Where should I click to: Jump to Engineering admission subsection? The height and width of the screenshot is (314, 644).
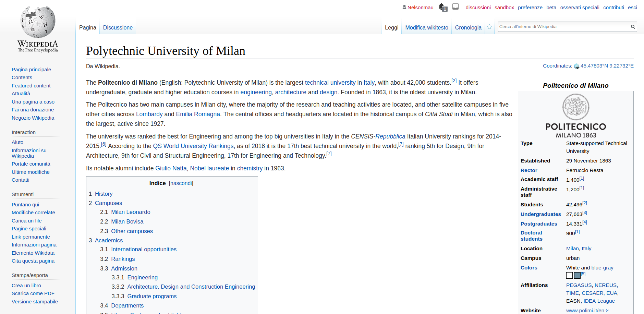click(142, 277)
